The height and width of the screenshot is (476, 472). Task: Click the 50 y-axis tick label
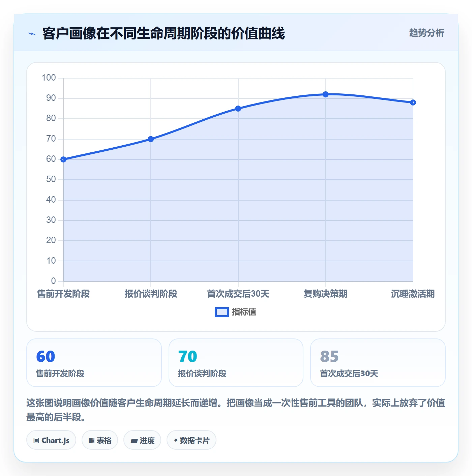(x=51, y=179)
